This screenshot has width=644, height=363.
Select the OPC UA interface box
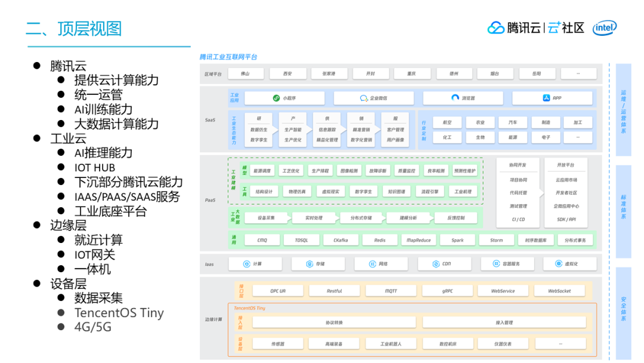[278, 291]
